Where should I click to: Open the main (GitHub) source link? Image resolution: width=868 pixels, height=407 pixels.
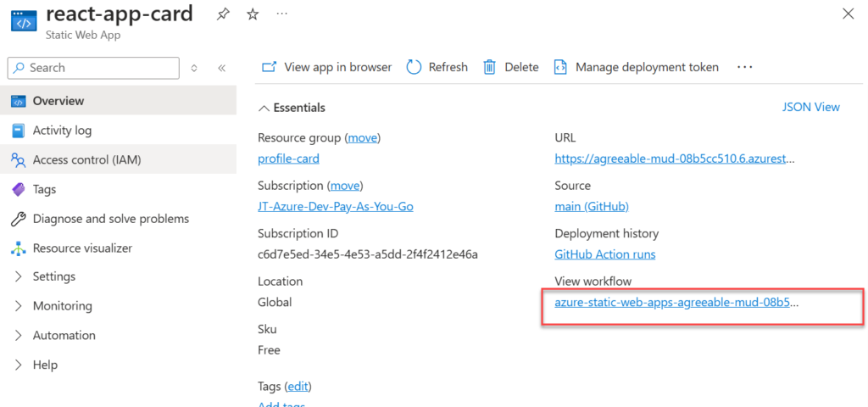592,207
